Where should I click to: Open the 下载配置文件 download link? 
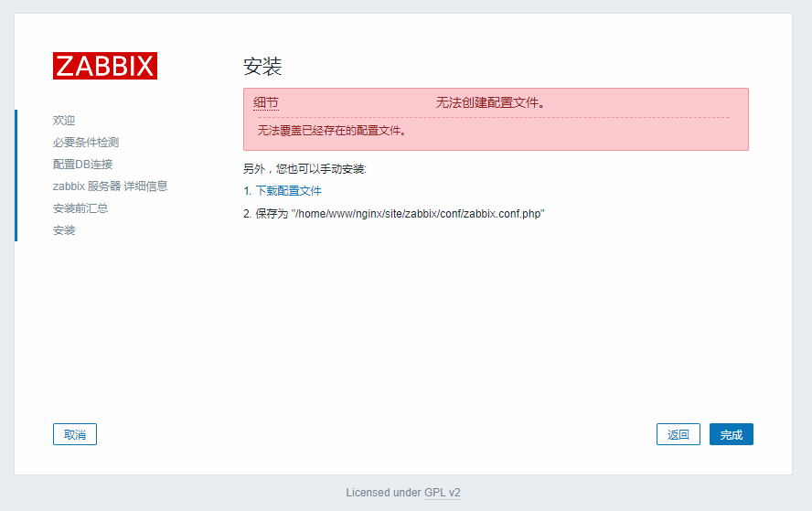288,191
